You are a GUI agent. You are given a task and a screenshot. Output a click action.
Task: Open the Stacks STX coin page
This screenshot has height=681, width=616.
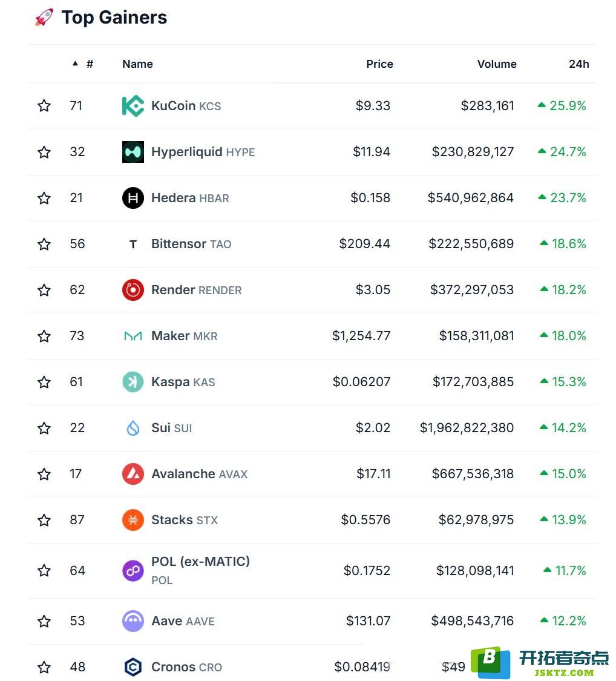click(x=185, y=521)
